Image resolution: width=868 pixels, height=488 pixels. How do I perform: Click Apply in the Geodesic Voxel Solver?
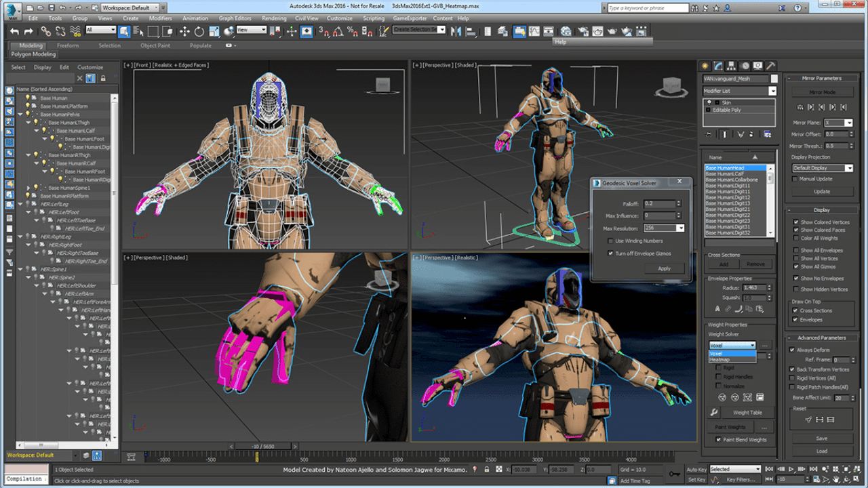click(x=665, y=268)
